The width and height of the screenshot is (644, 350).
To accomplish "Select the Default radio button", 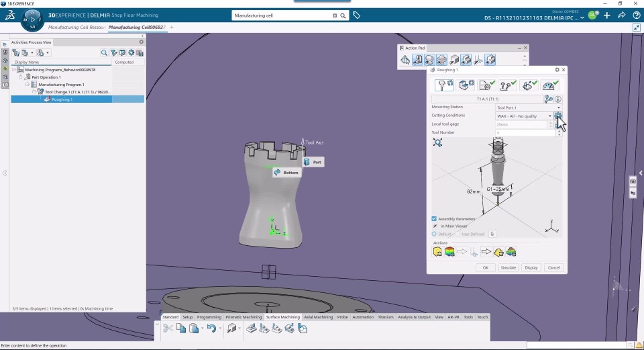I will pos(434,234).
